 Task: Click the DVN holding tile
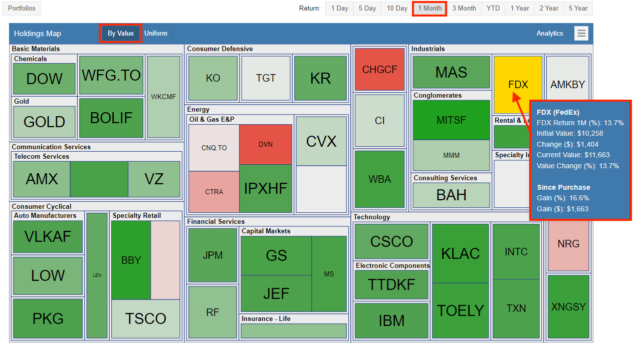pyautogui.click(x=266, y=145)
